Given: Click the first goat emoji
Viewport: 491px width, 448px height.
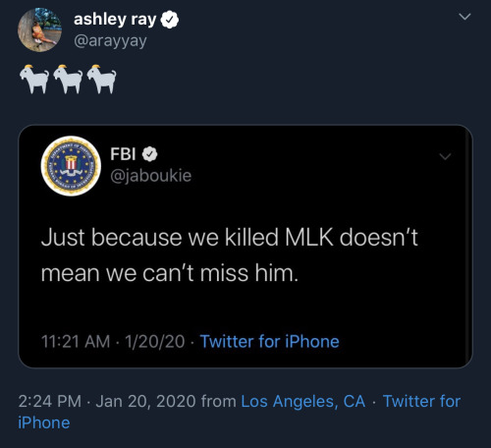Looking at the screenshot, I should tap(34, 79).
